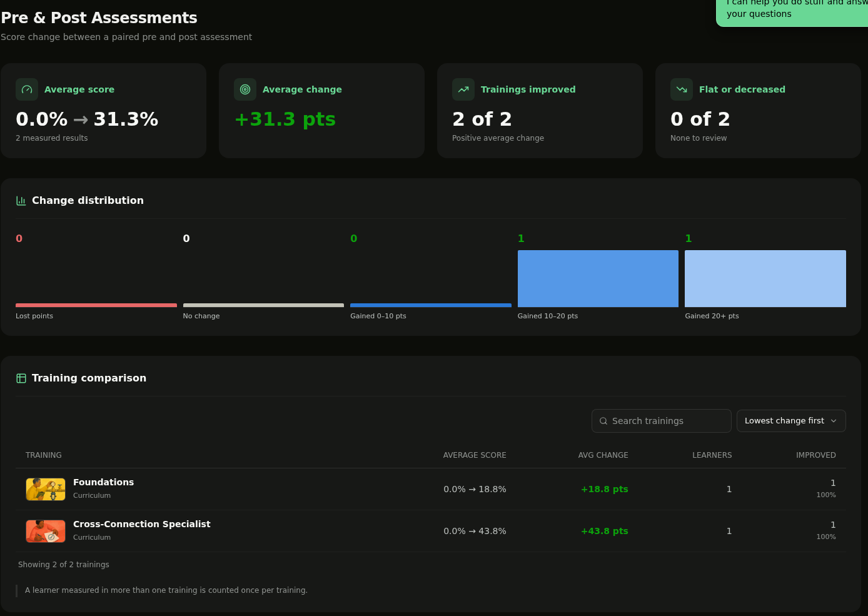Open the Lowest change first sort dropdown
The image size is (868, 616).
(791, 421)
